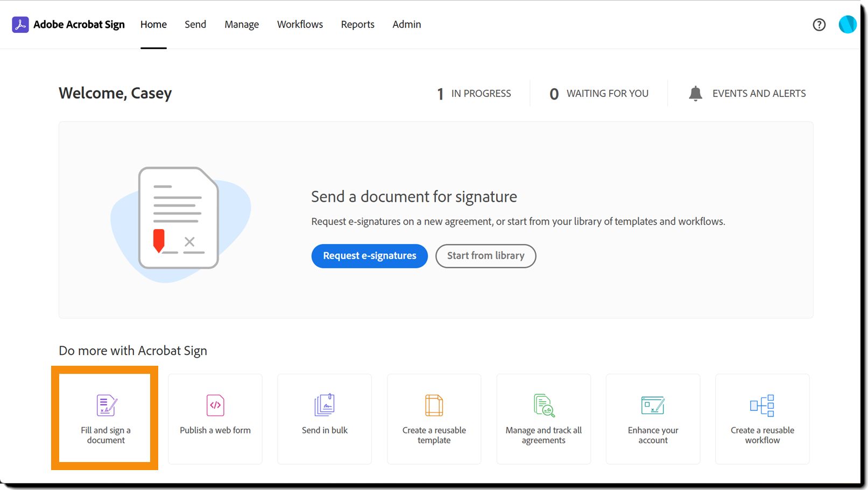Click the Publish a web form icon
868x490 pixels.
(x=215, y=406)
